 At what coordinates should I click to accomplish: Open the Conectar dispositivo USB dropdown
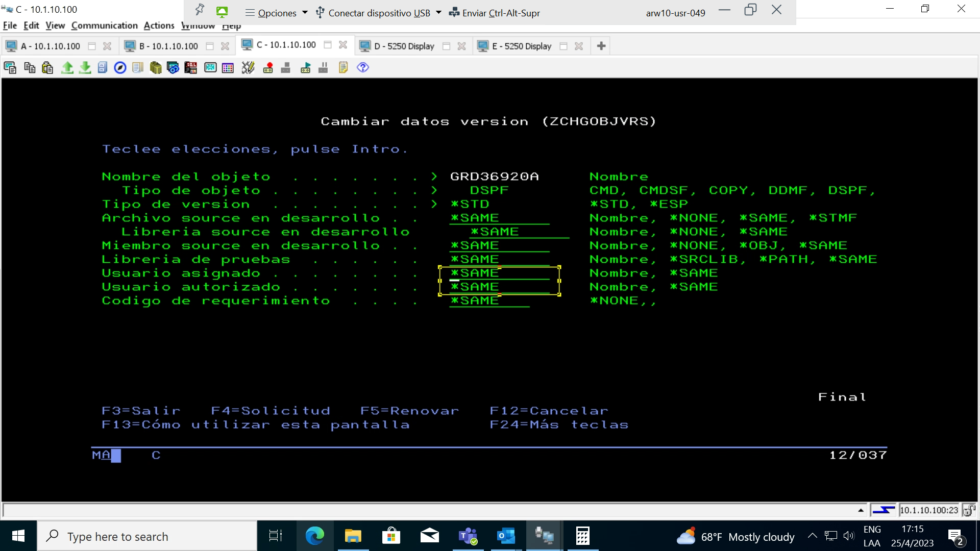(x=378, y=13)
